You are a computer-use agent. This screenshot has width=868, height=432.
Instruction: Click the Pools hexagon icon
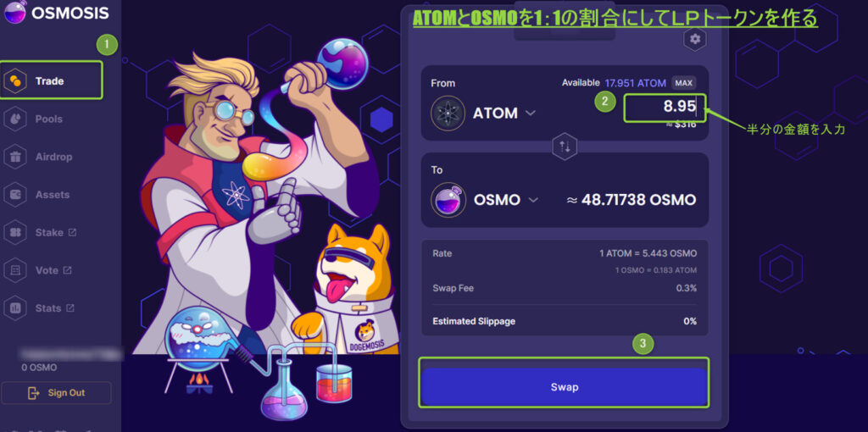coord(15,119)
